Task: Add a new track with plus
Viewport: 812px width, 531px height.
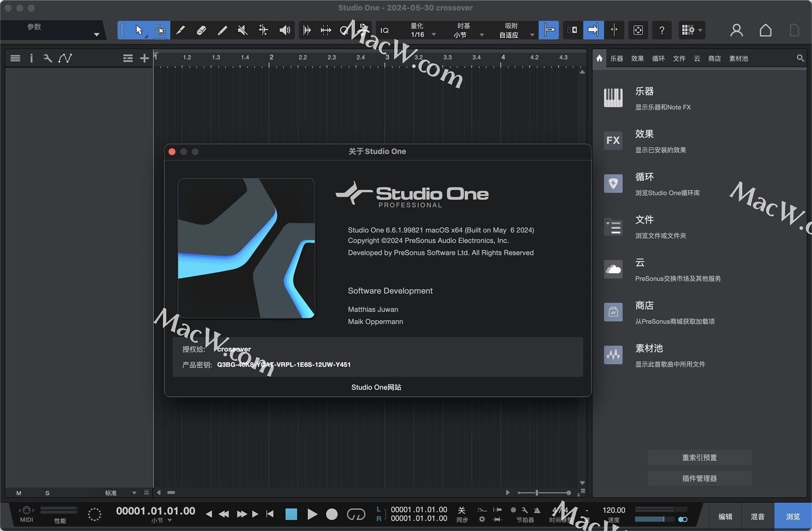Action: [x=144, y=58]
